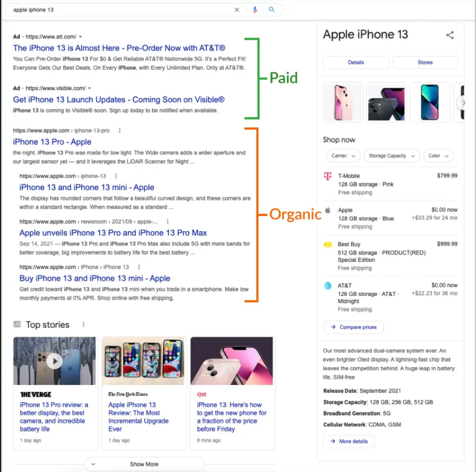
Task: Open options for the Apple newsroom result
Action: pos(167,222)
